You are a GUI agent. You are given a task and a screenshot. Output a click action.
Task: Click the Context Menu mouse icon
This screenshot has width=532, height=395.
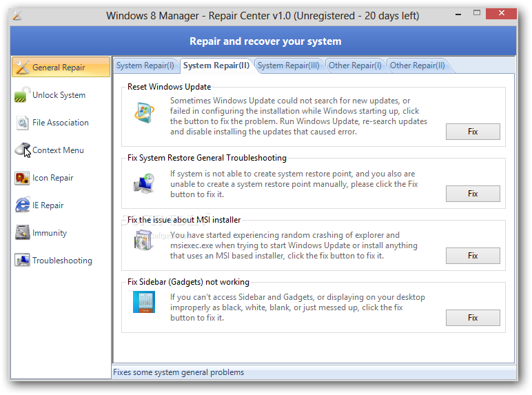(22, 150)
